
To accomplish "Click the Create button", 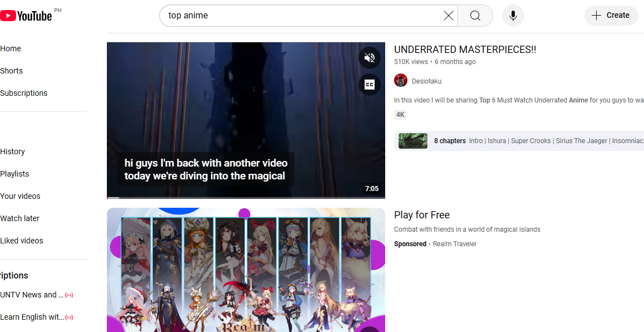I will [x=611, y=15].
